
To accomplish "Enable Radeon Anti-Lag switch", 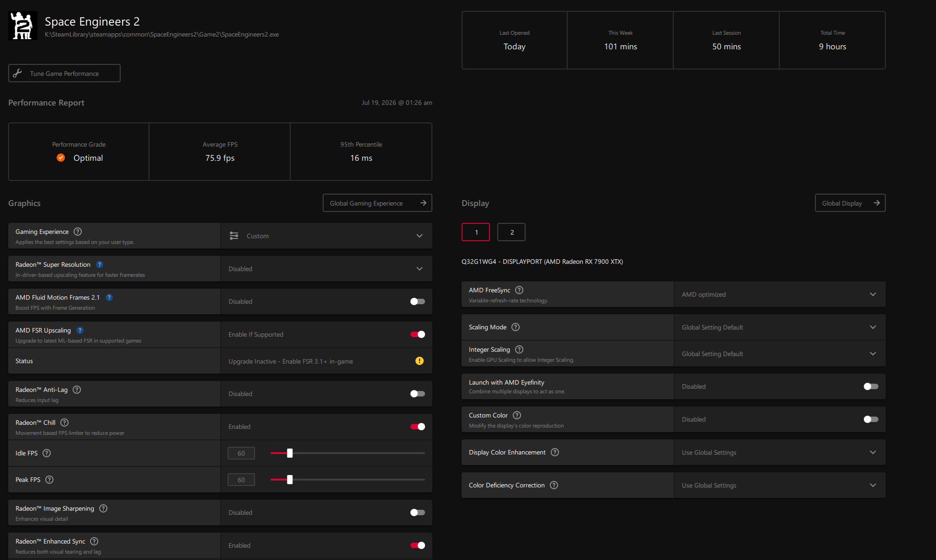I will click(417, 394).
